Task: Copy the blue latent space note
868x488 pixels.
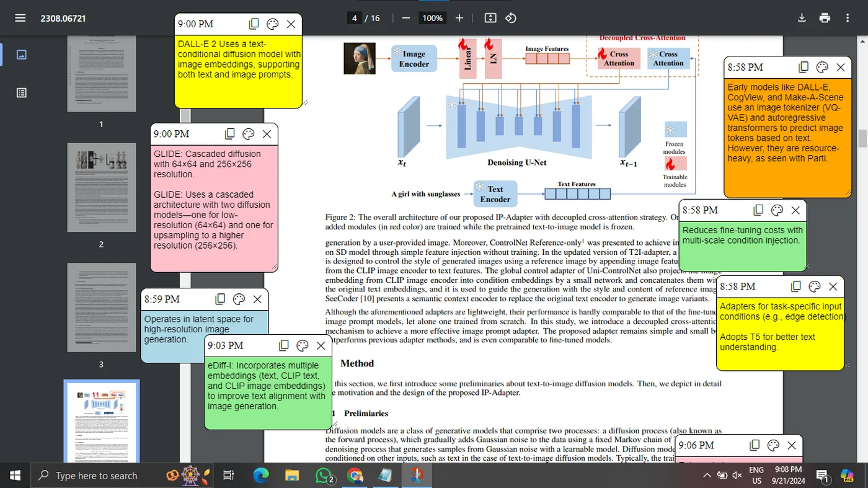Action: [220, 299]
